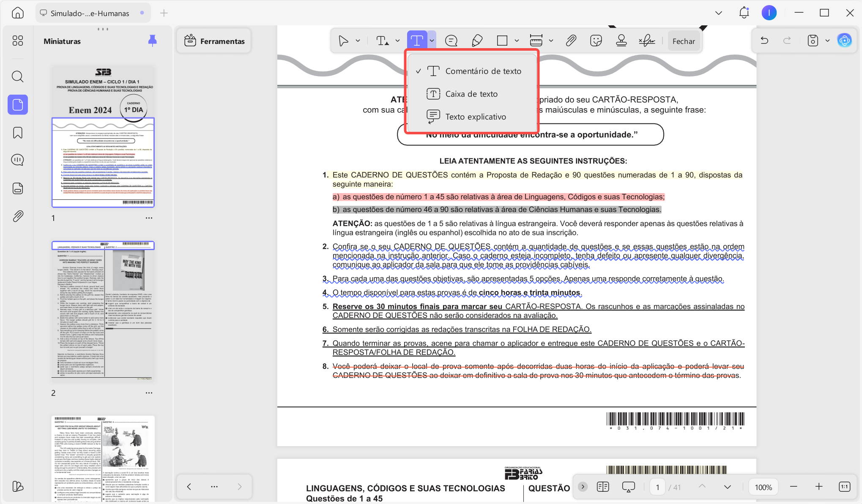Open the Attachments sidebar paperclip icon
Viewport: 862px width, 504px height.
click(x=18, y=216)
